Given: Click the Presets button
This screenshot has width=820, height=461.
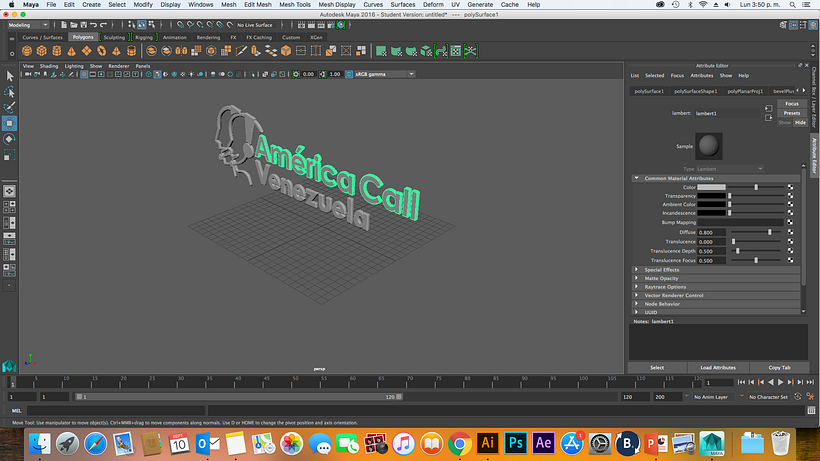Looking at the screenshot, I should pyautogui.click(x=792, y=113).
